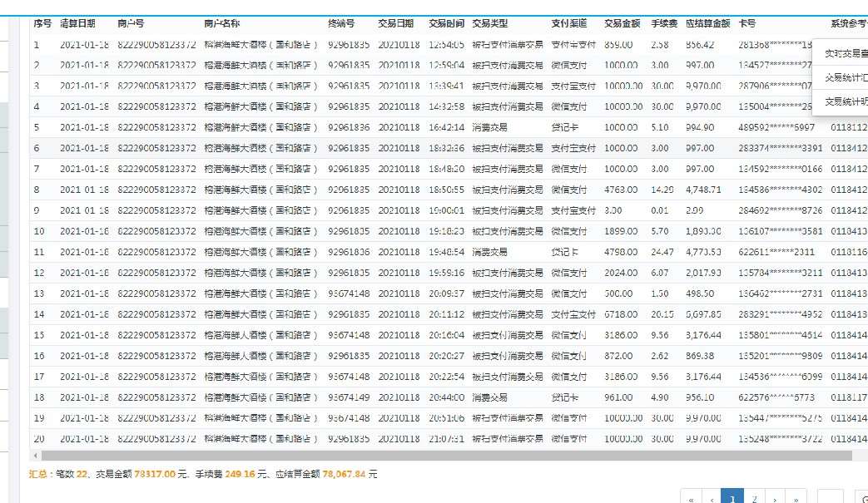The image size is (868, 503).
Task: Select the first 交易统计 popup menu item
Action: 844,77
